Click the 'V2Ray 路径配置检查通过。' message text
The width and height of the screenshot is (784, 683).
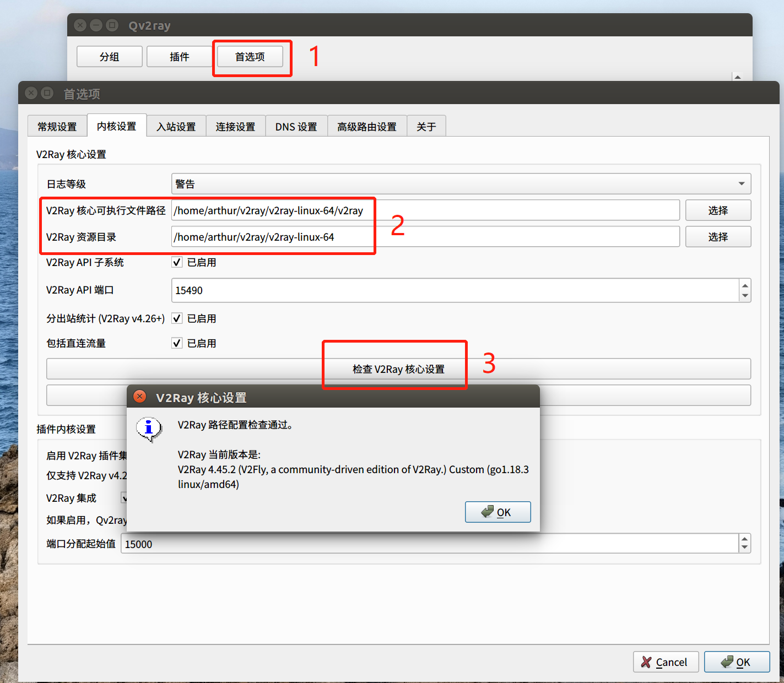coord(235,424)
